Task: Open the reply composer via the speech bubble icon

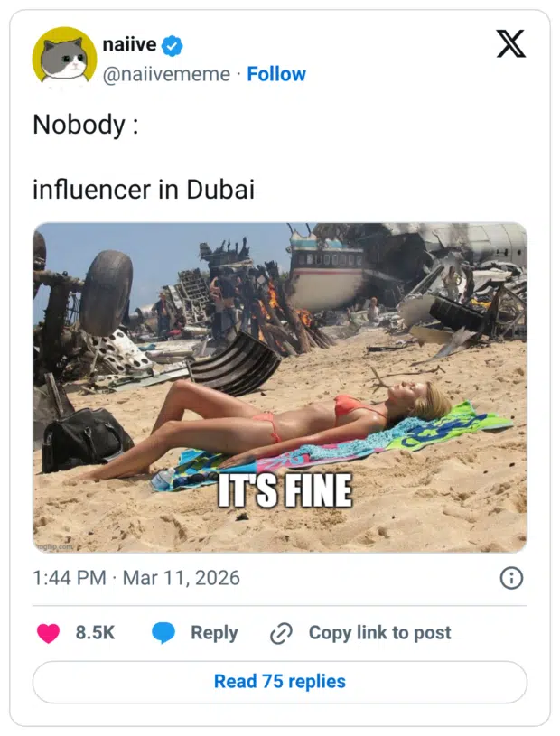Action: pos(163,633)
